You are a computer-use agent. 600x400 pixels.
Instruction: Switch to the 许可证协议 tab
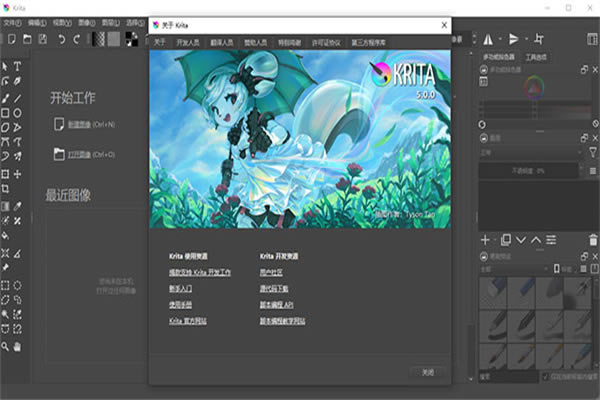coord(326,42)
